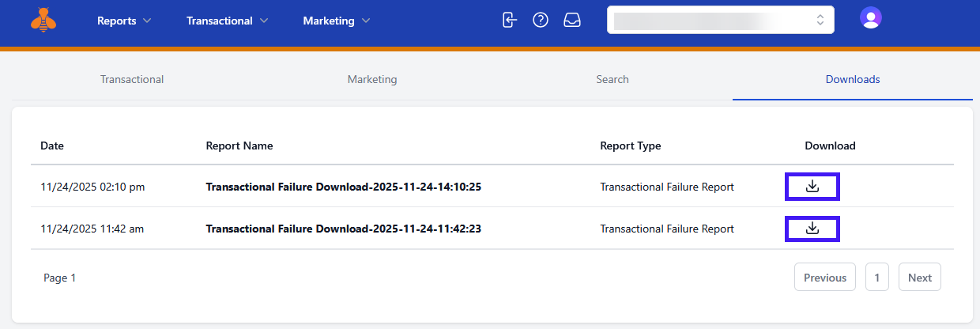Switch to the Transactional tab
The image size is (980, 329).
(x=132, y=79)
